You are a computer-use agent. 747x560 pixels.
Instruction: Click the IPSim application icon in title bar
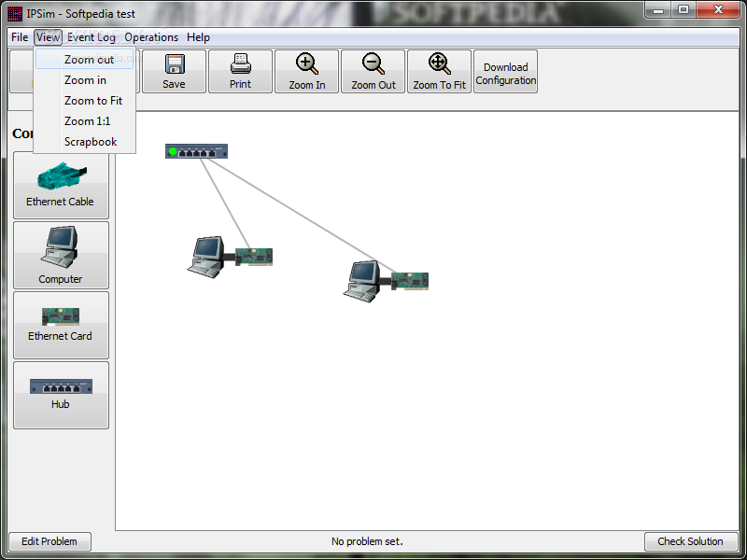pyautogui.click(x=15, y=14)
